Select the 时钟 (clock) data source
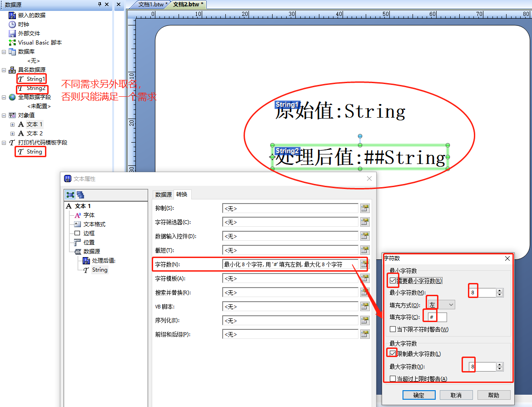Image resolution: width=532 pixels, height=407 pixels. coord(11,24)
